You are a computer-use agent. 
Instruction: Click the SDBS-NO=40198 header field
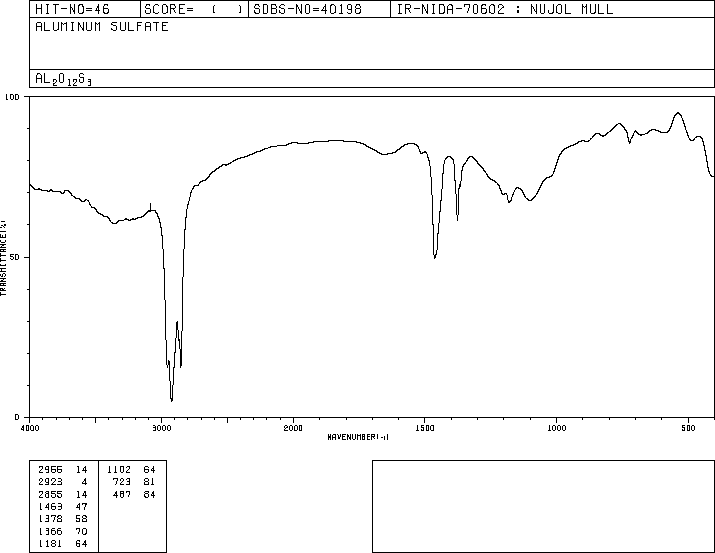pyautogui.click(x=305, y=10)
